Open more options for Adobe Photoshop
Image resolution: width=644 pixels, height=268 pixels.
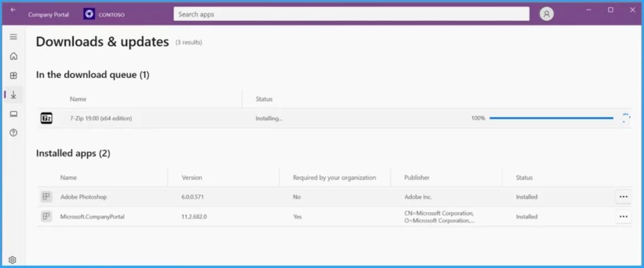tap(623, 197)
